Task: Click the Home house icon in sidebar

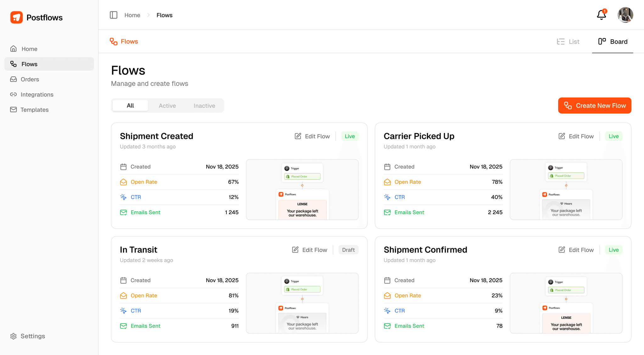Action: [13, 49]
